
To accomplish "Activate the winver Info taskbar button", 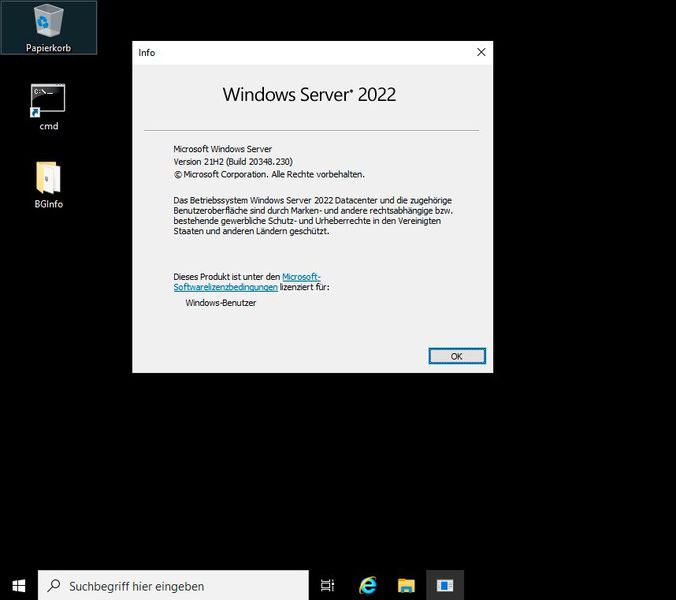I will tap(445, 585).
